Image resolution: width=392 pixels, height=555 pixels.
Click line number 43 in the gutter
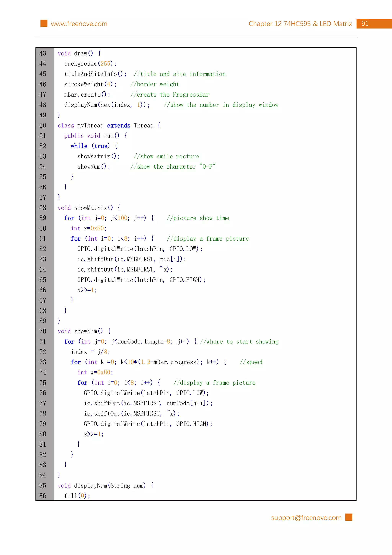[x=43, y=53]
